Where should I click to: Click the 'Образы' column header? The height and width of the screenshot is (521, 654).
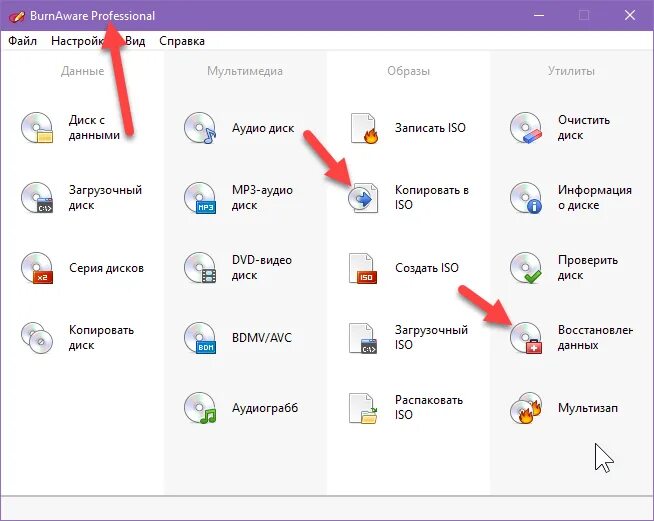(408, 71)
